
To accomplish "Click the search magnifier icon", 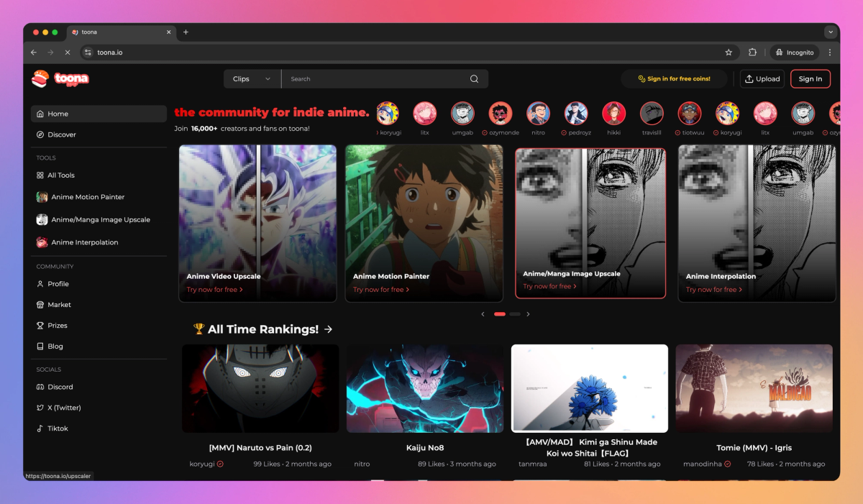I will pos(473,78).
